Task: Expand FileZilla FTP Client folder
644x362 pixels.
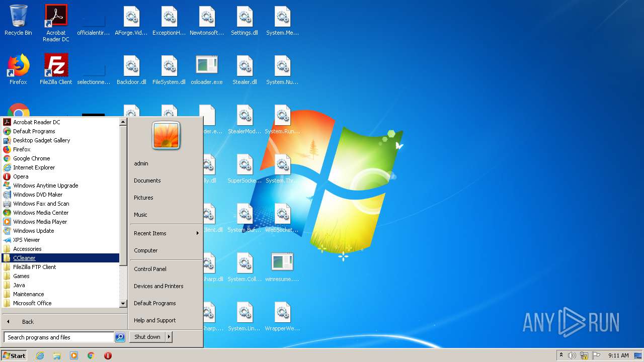Action: coord(61,267)
